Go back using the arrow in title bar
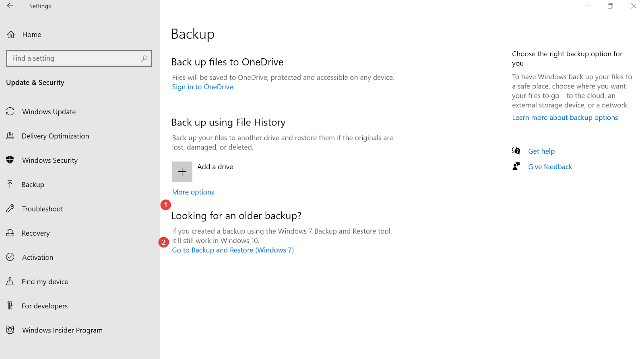This screenshot has width=644, height=359. [x=10, y=6]
